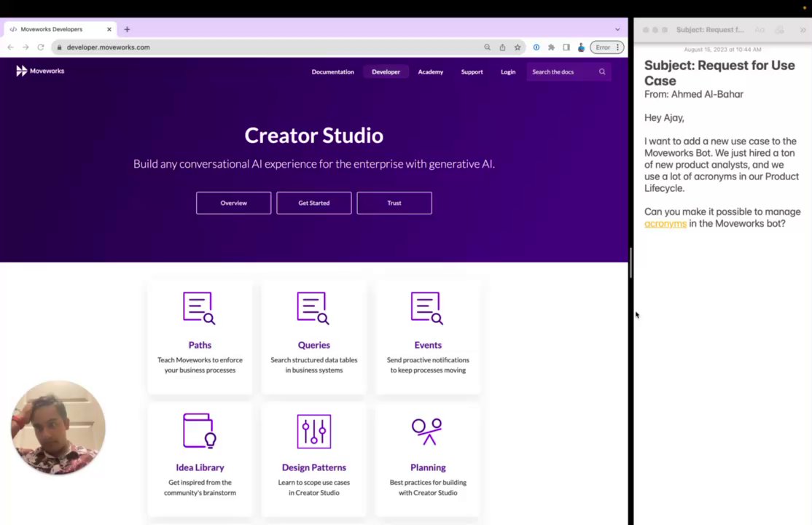Viewport: 812px width, 525px height.
Task: Open the new tab plus button
Action: 127,30
